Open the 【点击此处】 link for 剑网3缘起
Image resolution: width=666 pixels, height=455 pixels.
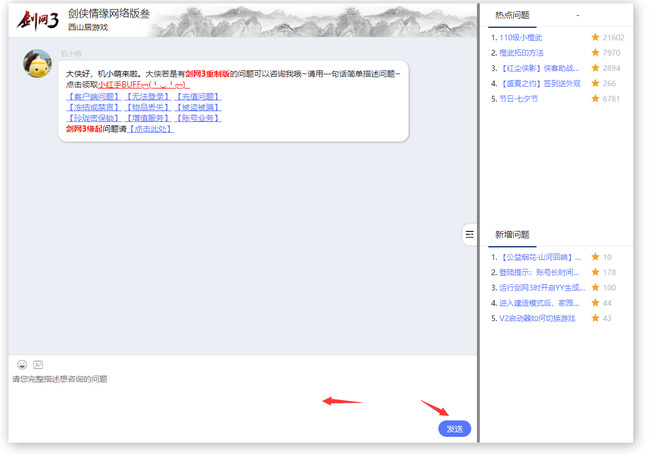coord(150,129)
